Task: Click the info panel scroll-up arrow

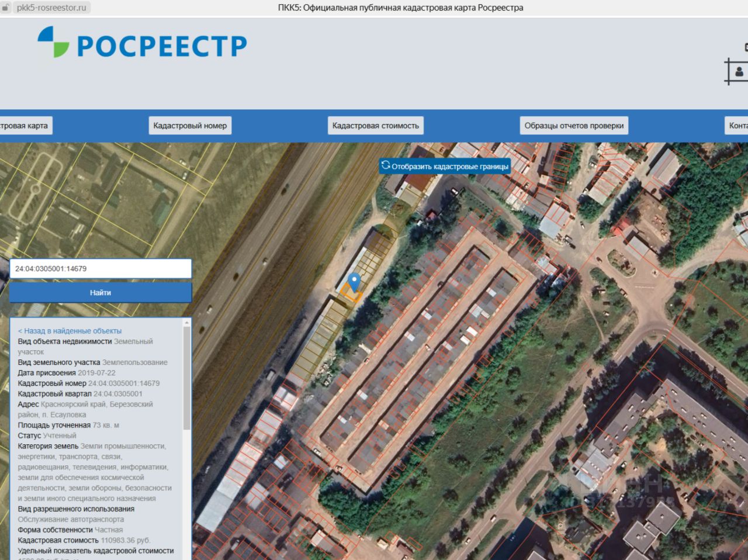Action: coord(187,323)
